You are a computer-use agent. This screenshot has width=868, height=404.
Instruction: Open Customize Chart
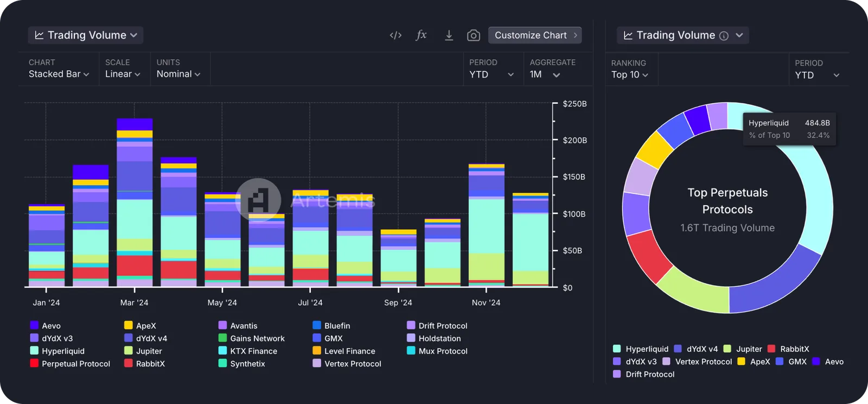point(535,35)
